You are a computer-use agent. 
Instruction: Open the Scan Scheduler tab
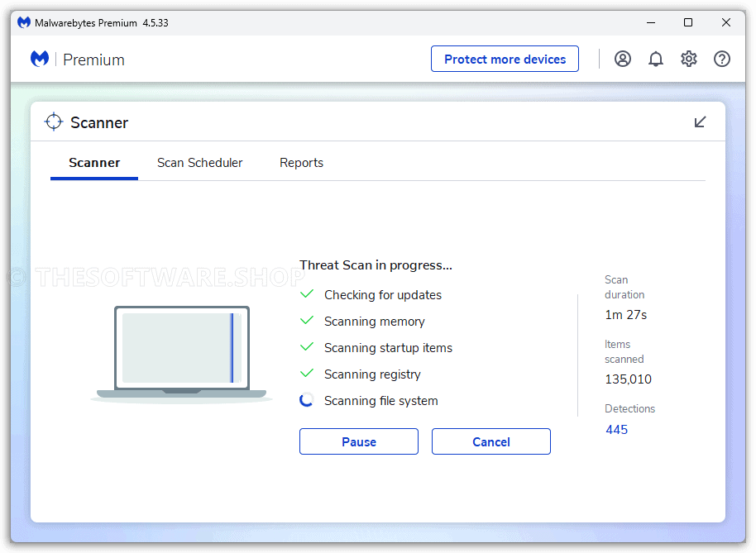click(x=199, y=163)
